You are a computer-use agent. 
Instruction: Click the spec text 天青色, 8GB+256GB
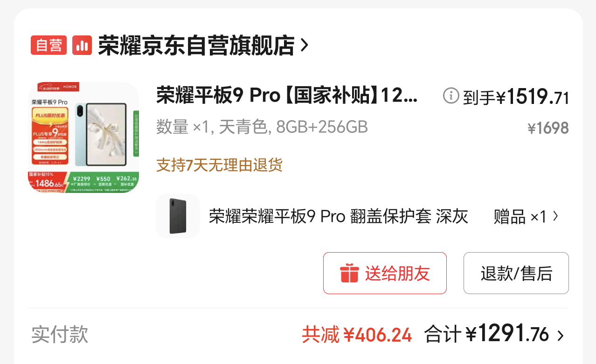pyautogui.click(x=293, y=127)
